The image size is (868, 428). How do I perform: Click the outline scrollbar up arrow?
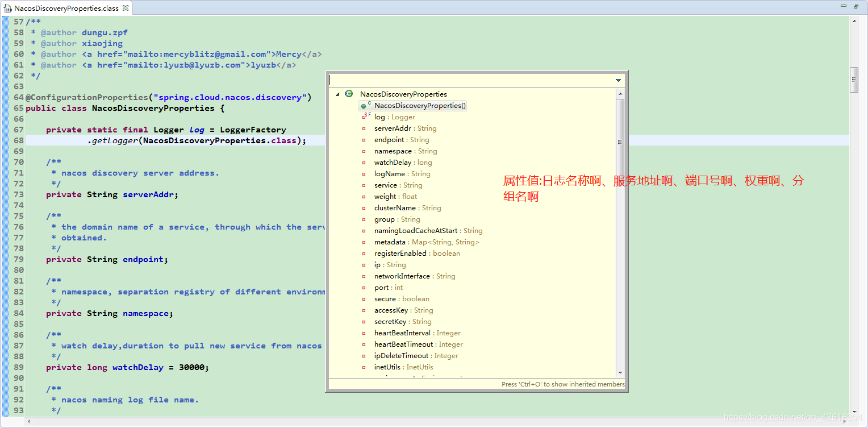click(620, 94)
